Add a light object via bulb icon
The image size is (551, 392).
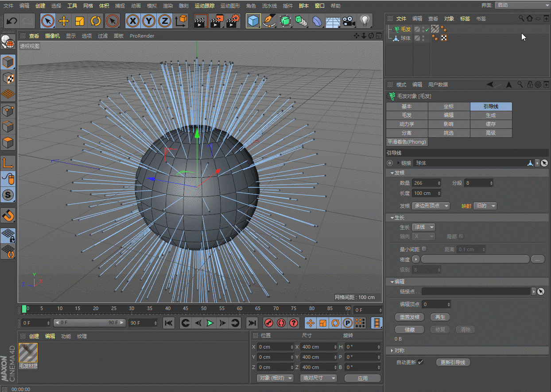coord(365,21)
